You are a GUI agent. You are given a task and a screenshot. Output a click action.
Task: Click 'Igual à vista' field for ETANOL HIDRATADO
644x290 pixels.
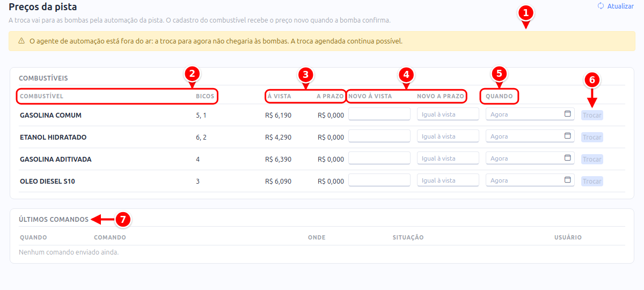tap(448, 136)
